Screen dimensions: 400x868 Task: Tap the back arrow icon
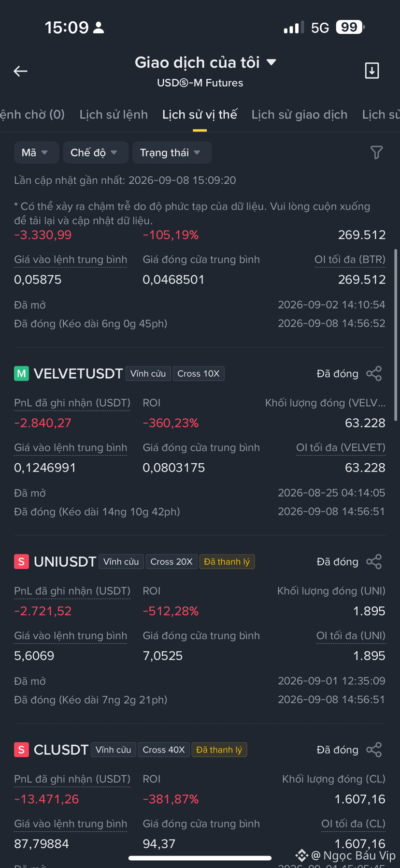coord(20,71)
